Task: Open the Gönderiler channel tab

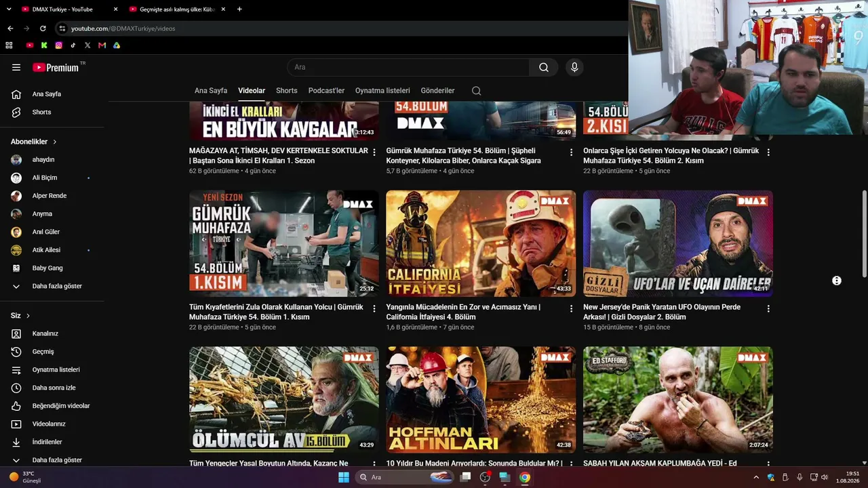Action: pyautogui.click(x=437, y=91)
